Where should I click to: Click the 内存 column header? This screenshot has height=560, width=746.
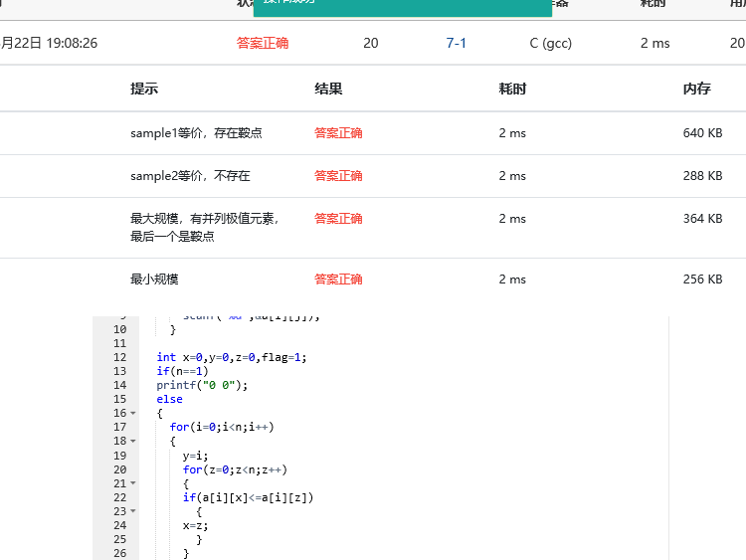tap(697, 89)
